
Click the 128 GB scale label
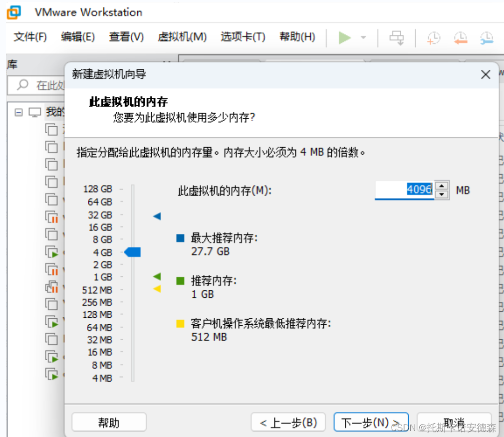pyautogui.click(x=98, y=189)
